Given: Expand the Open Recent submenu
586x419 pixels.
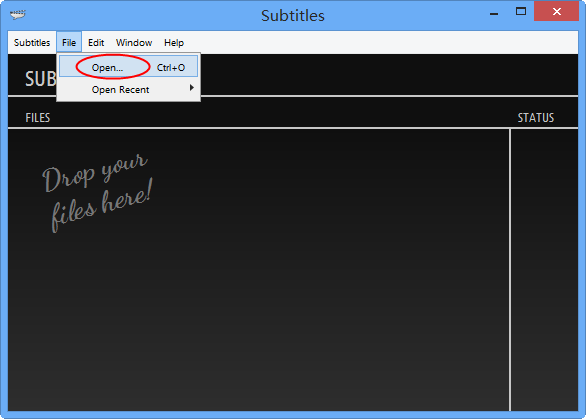Looking at the screenshot, I should point(128,90).
